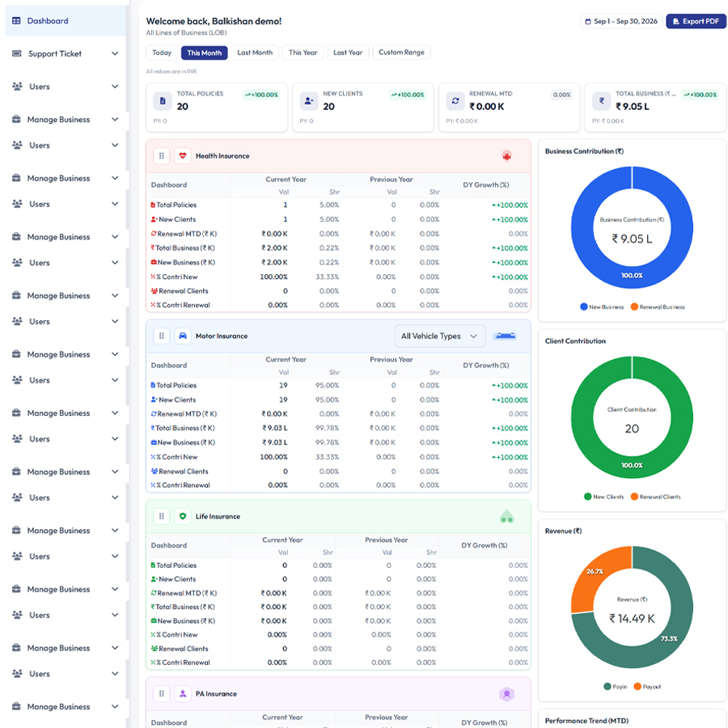
Task: Click the Renewal MTD refresh icon
Action: pos(455,101)
